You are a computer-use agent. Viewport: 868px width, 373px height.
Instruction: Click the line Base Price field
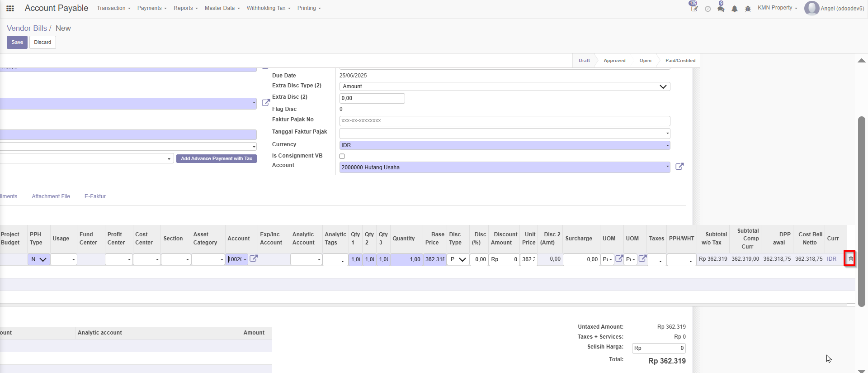[434, 259]
